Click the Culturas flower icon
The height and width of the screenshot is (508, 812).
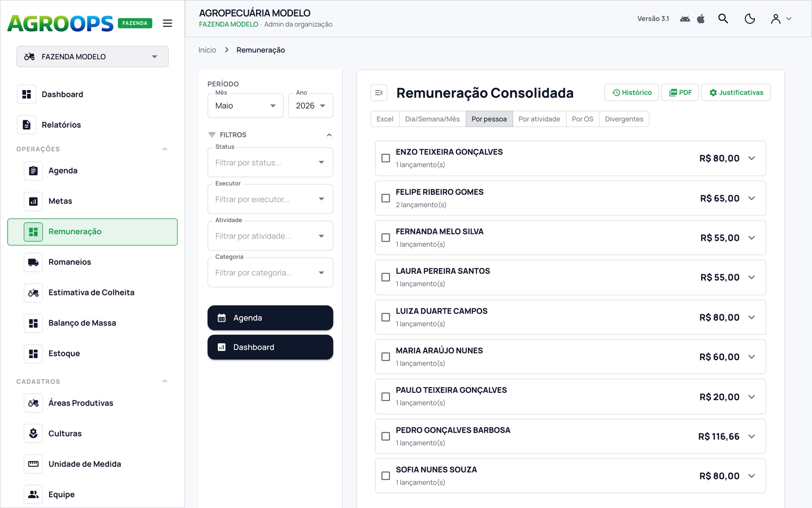33,433
